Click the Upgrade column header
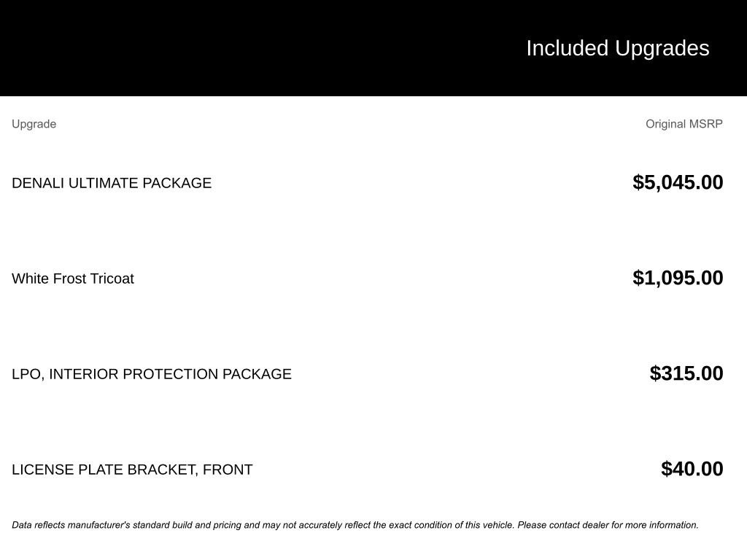 click(x=34, y=124)
